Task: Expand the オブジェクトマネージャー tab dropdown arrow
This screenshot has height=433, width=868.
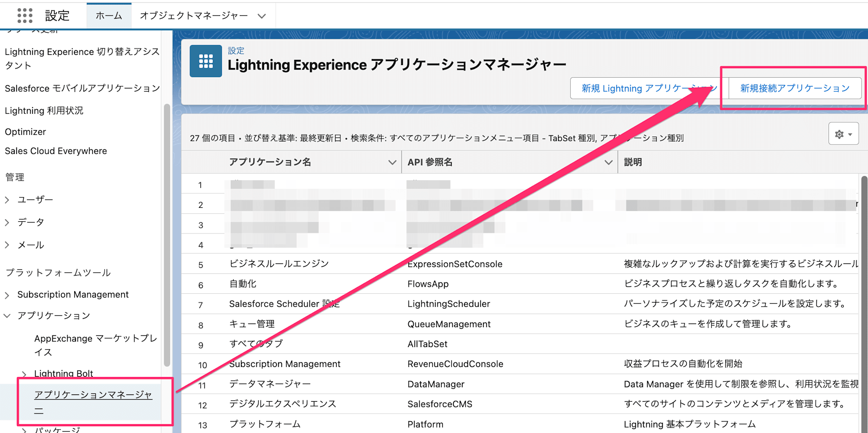Action: [x=261, y=16]
